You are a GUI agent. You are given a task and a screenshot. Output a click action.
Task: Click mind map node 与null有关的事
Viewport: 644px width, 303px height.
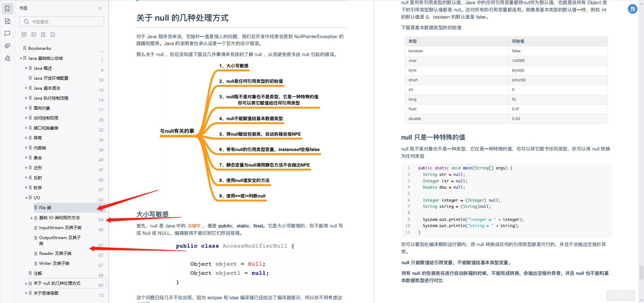[177, 131]
